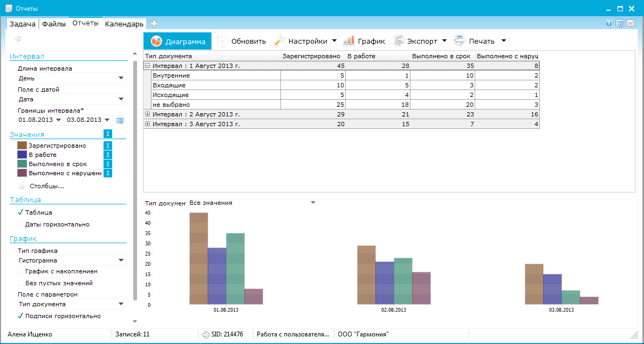
Task: Expand Интервал 2 Август 2013 row
Action: coord(147,114)
